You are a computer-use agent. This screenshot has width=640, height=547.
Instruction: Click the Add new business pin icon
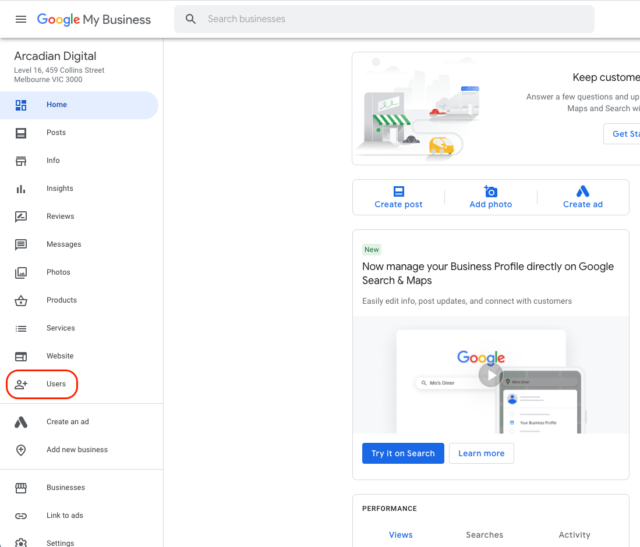(21, 450)
